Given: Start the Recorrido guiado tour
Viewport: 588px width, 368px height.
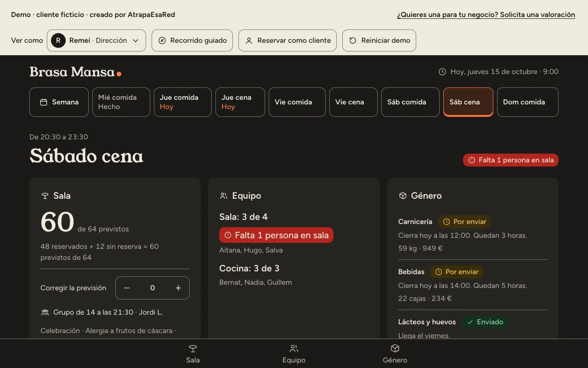Looking at the screenshot, I should coord(192,40).
